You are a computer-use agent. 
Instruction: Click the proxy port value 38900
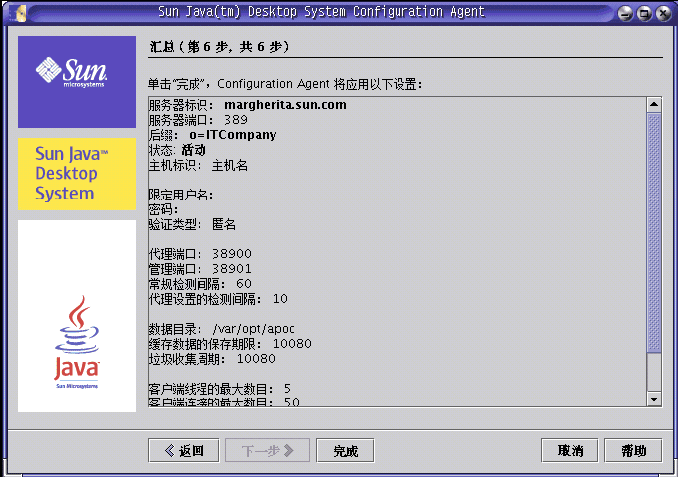232,253
